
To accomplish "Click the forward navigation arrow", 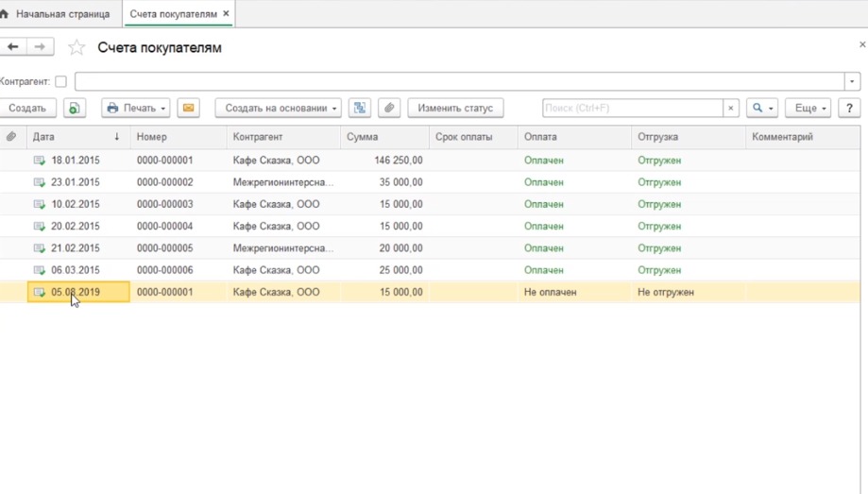I will (x=40, y=47).
